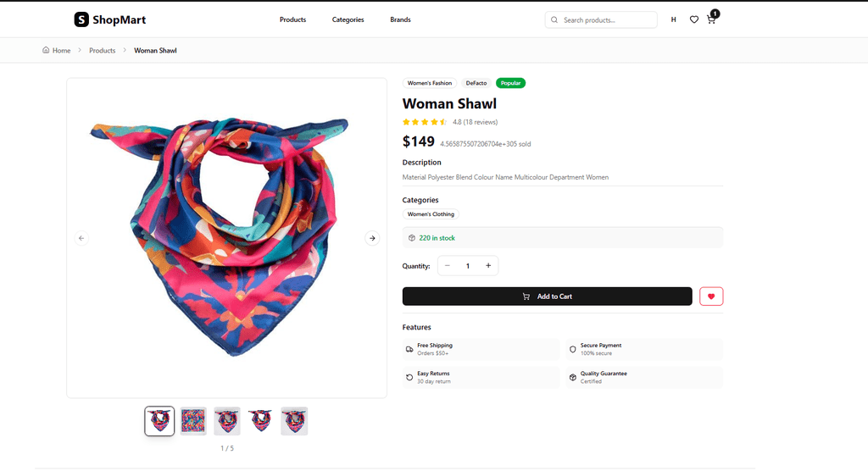Open the user profile avatar H

point(673,19)
